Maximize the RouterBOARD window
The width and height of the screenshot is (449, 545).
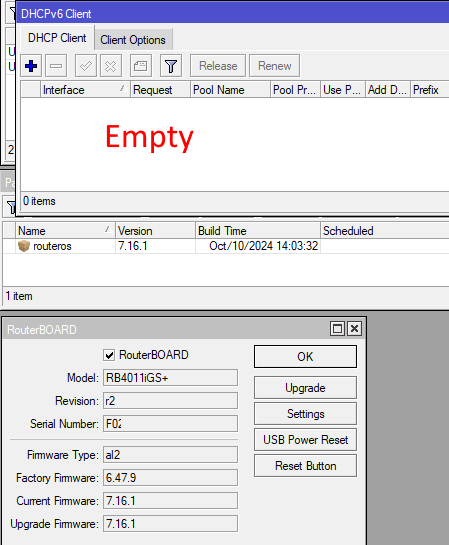(337, 328)
